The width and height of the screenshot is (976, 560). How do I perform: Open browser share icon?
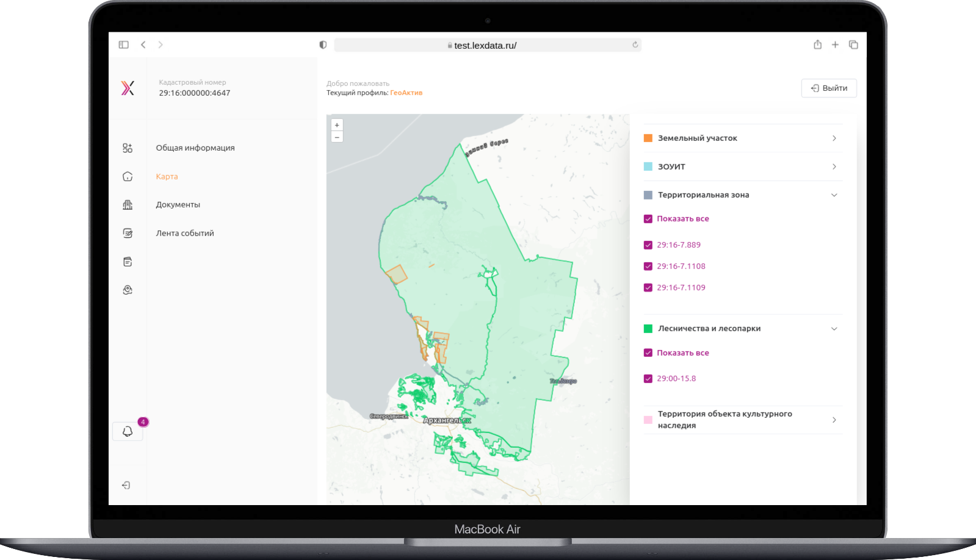817,45
